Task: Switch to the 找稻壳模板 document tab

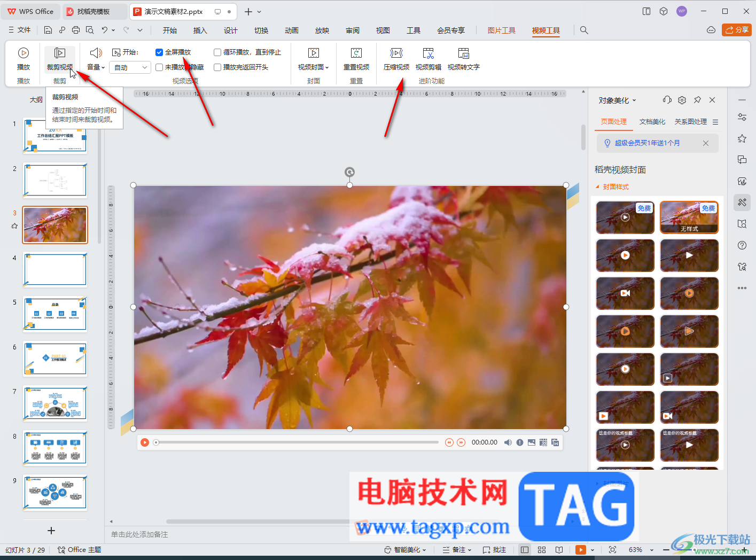Action: click(94, 11)
